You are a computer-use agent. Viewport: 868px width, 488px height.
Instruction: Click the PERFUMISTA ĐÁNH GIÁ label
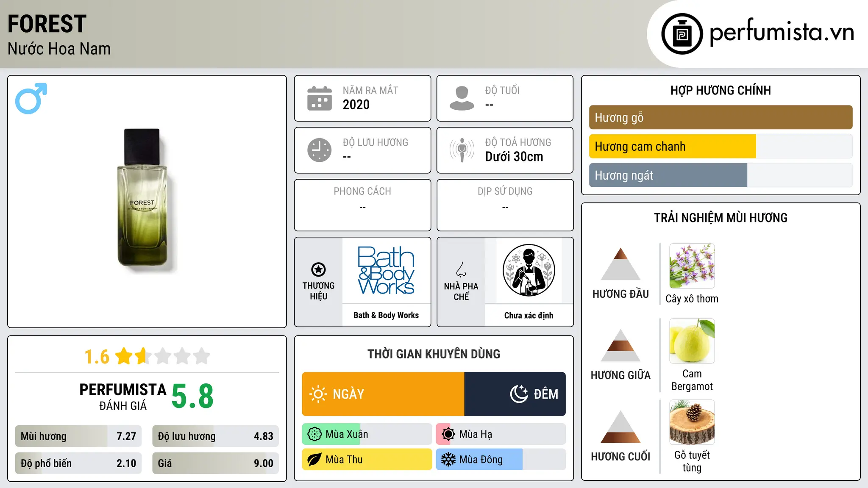tap(123, 396)
